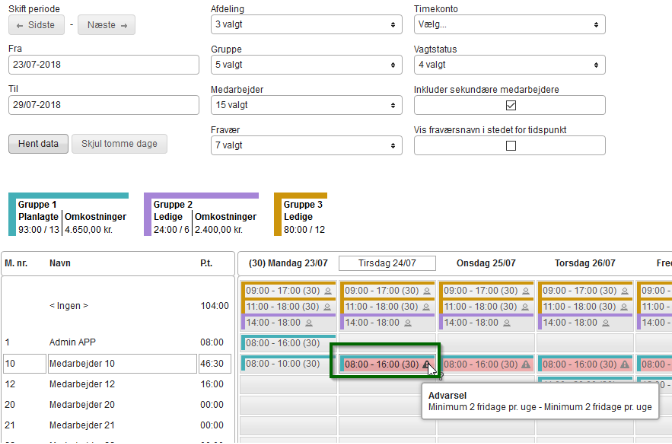Enable Vis fraværsnavn i stedet for tidspunkt
This screenshot has height=444, width=672.
click(510, 145)
